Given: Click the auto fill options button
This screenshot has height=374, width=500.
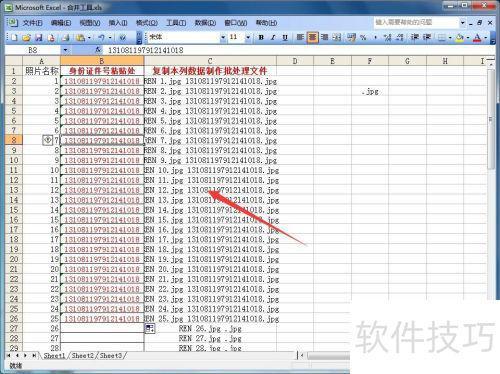Looking at the screenshot, I should (150, 329).
